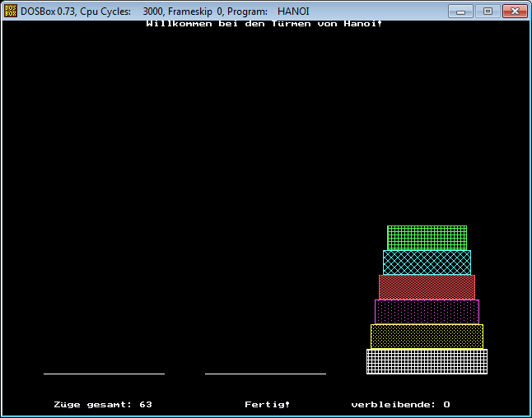Click the 'Frameskip 0' title bar text
The height and width of the screenshot is (418, 532).
coord(194,12)
